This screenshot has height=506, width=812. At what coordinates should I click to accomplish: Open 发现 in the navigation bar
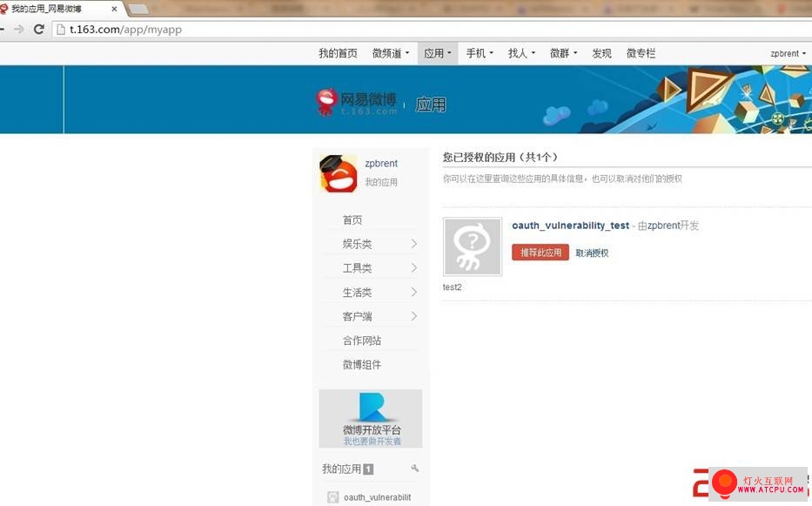(601, 53)
